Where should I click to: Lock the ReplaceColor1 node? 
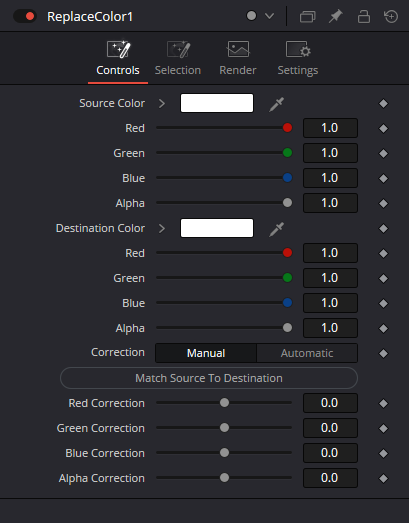click(x=364, y=16)
